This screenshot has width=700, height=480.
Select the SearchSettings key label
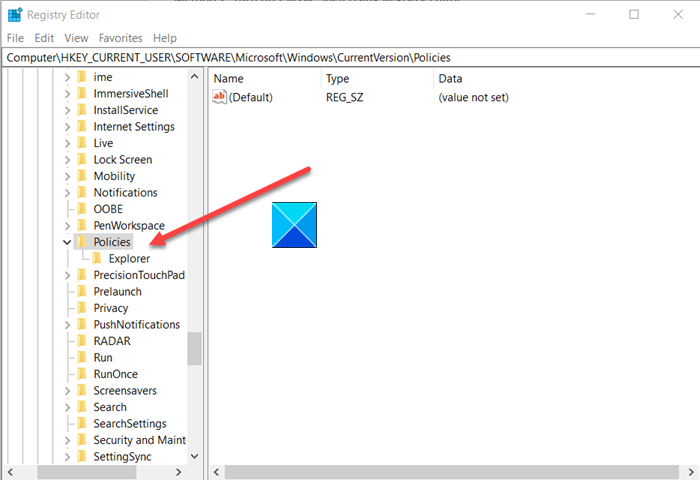[130, 424]
